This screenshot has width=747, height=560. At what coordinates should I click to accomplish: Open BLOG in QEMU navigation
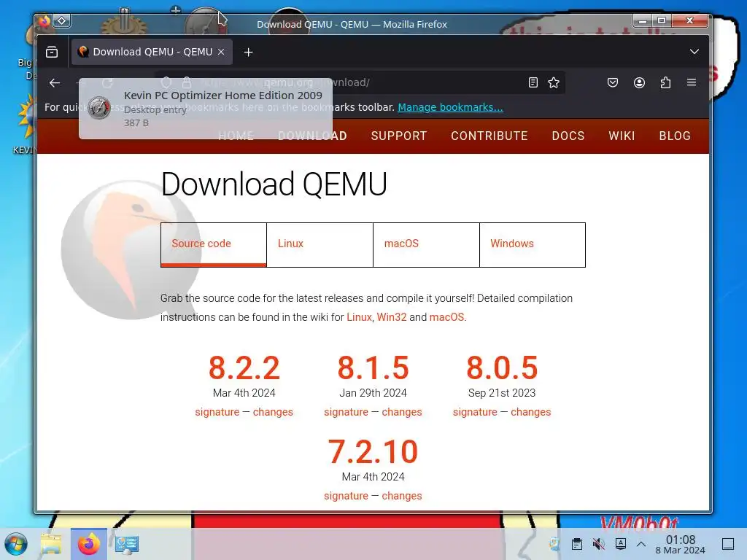675,136
